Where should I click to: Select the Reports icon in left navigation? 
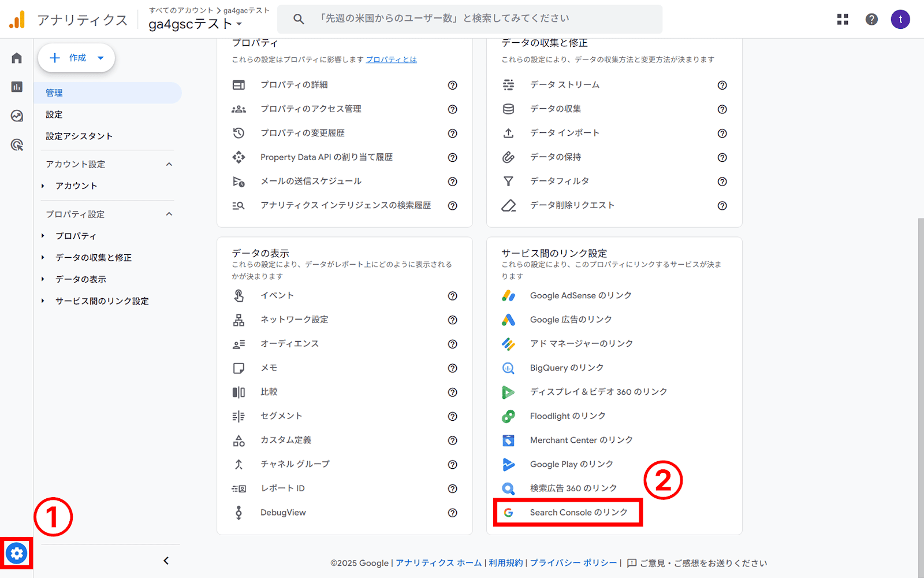[16, 87]
